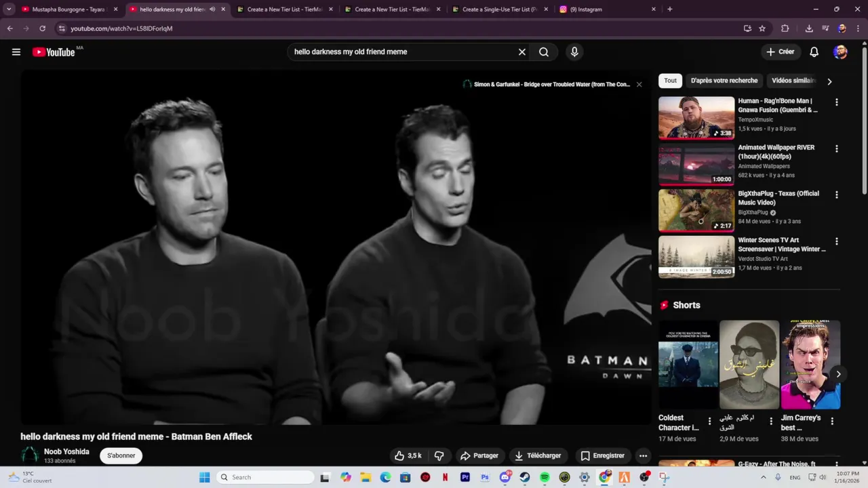
Task: Open the Install app icon in the address bar
Action: 747,28
